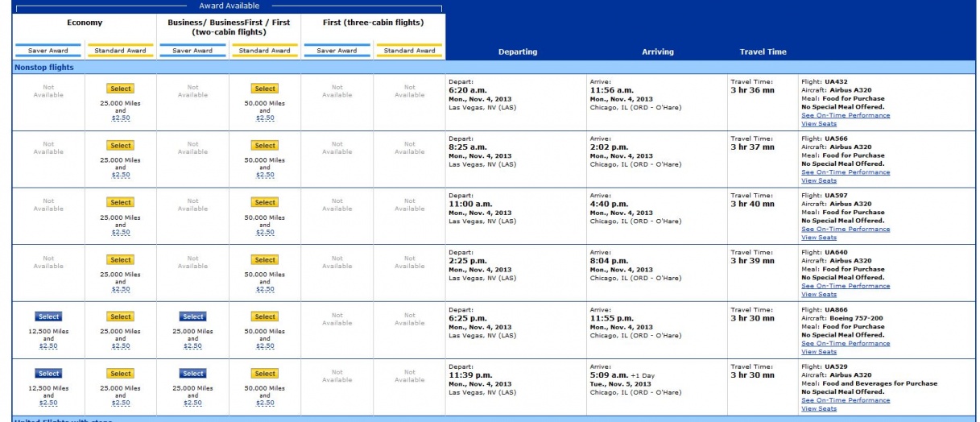Click First (three-cabin flights) header
Viewport: 980px width, 422px height.
click(x=373, y=23)
